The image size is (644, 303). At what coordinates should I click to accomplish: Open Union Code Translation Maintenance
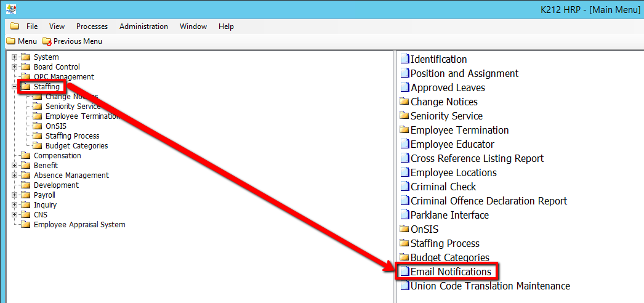pos(490,286)
